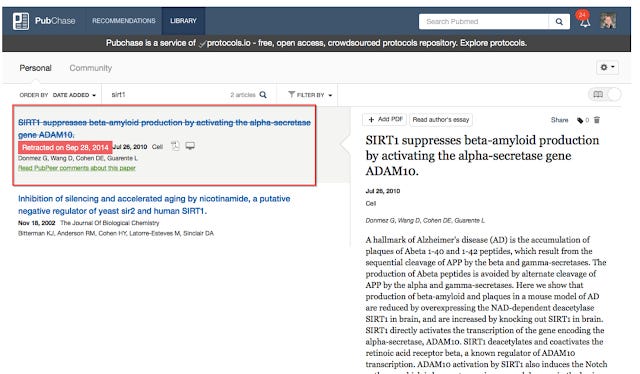
Task: Click the Add PDF button
Action: [384, 119]
